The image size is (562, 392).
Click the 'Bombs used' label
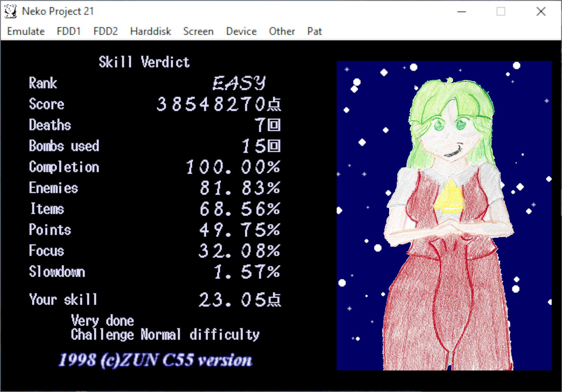click(64, 146)
